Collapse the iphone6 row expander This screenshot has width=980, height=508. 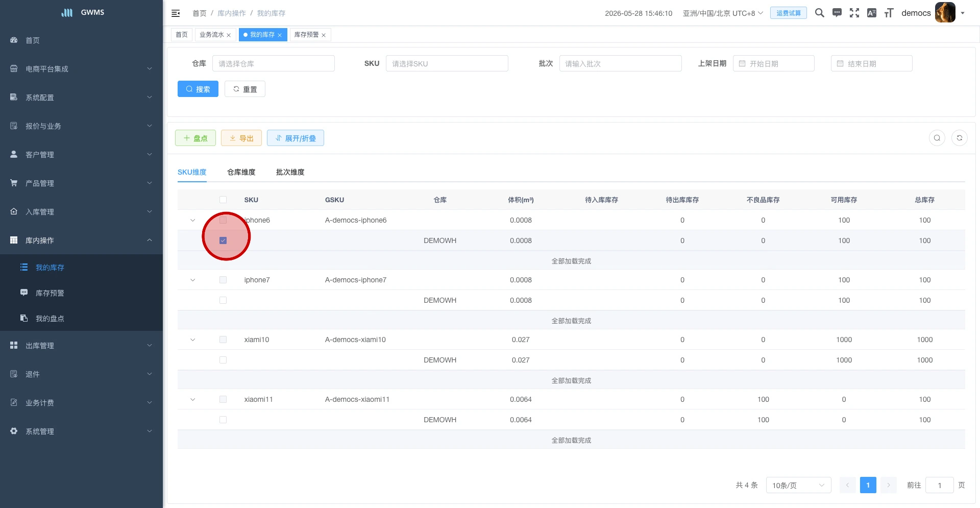coord(193,221)
